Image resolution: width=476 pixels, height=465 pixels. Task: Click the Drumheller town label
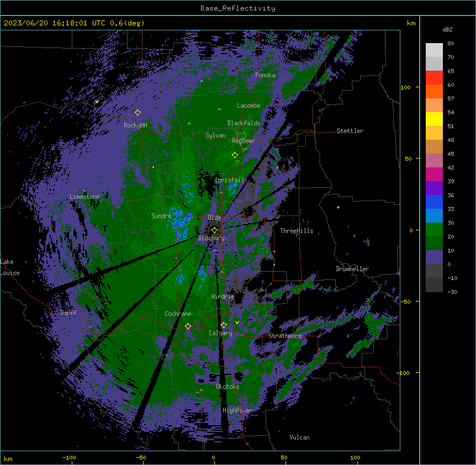pos(352,269)
